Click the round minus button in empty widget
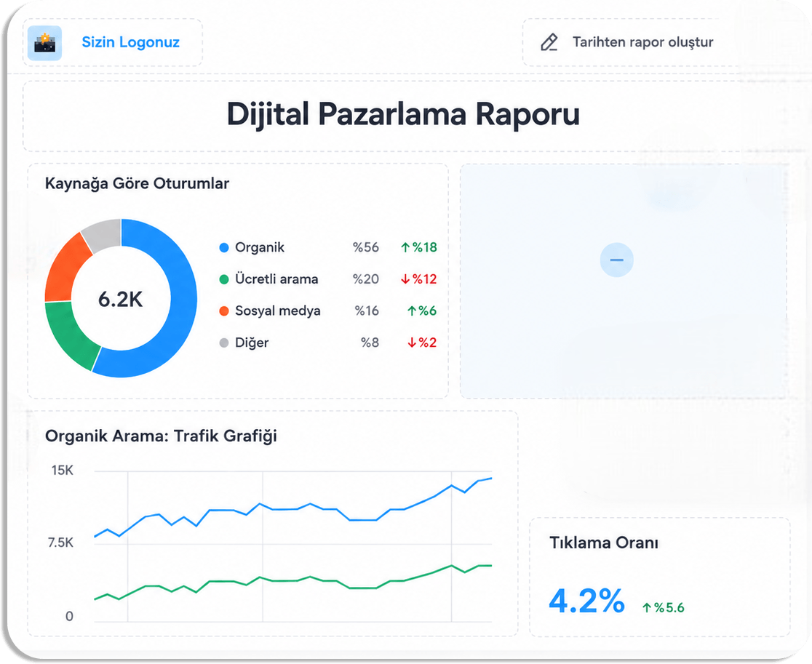Image resolution: width=812 pixels, height=664 pixels. pyautogui.click(x=616, y=260)
